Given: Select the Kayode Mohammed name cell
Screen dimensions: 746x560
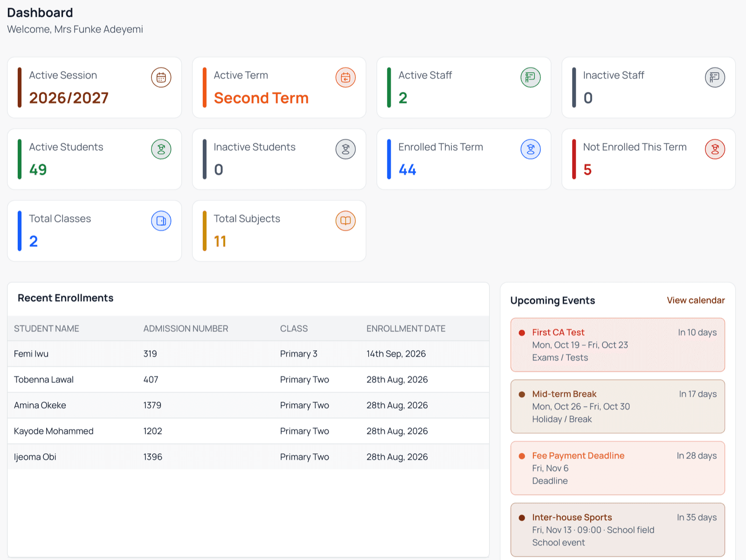Looking at the screenshot, I should 54,431.
